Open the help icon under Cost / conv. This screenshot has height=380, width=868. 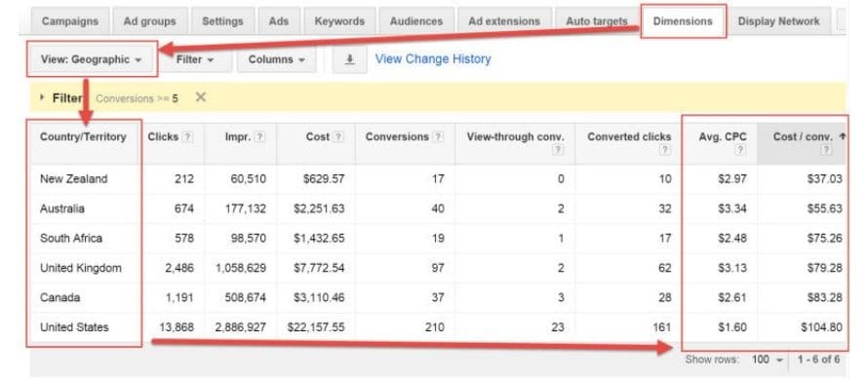pos(826,150)
